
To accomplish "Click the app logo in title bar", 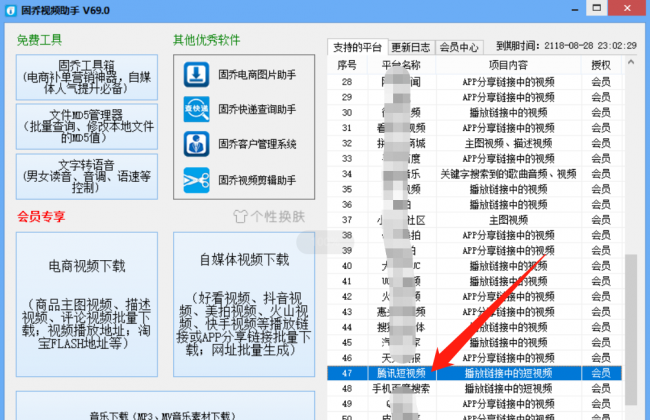I will (x=11, y=10).
